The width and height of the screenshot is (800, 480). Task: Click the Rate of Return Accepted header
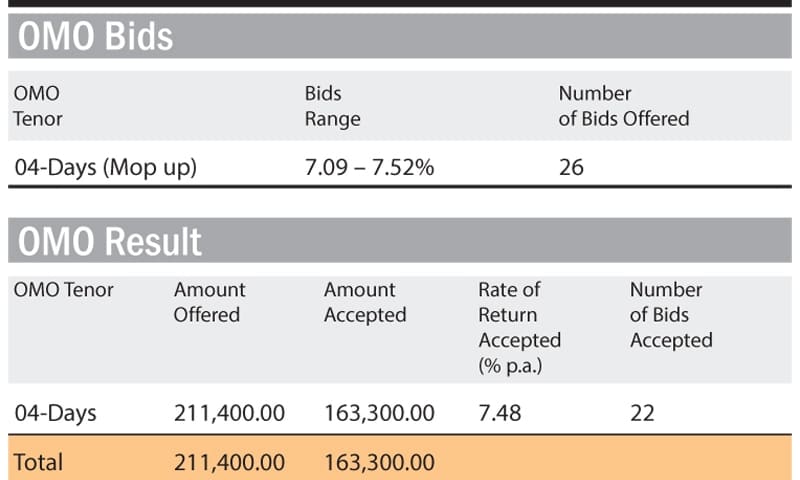519,327
